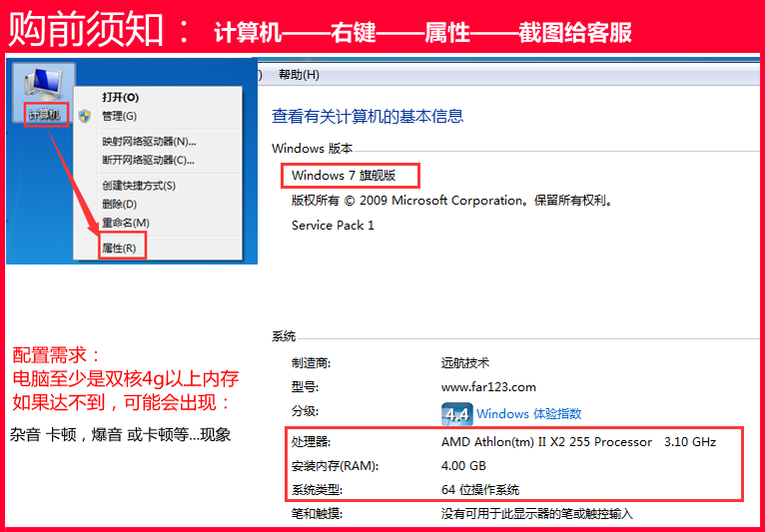Viewport: 765px width, 532px height.
Task: Select 映射网络驱动器(N)... menu entry
Action: point(149,142)
